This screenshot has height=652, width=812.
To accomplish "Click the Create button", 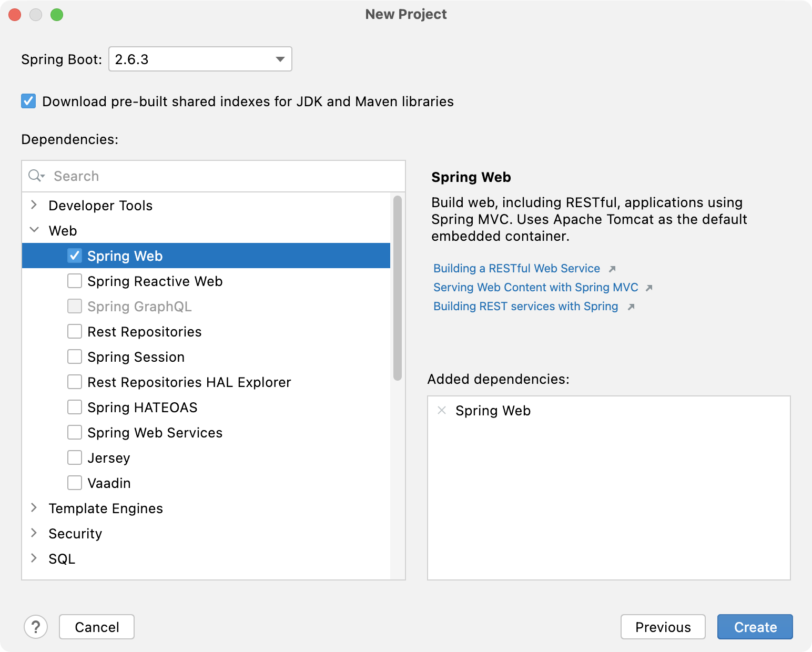I will pos(755,627).
